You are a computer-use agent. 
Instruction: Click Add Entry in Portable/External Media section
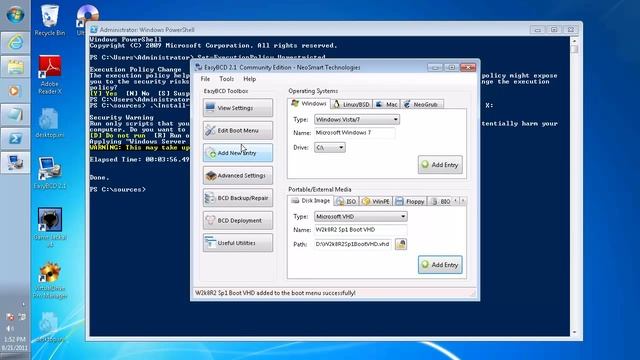pos(440,264)
